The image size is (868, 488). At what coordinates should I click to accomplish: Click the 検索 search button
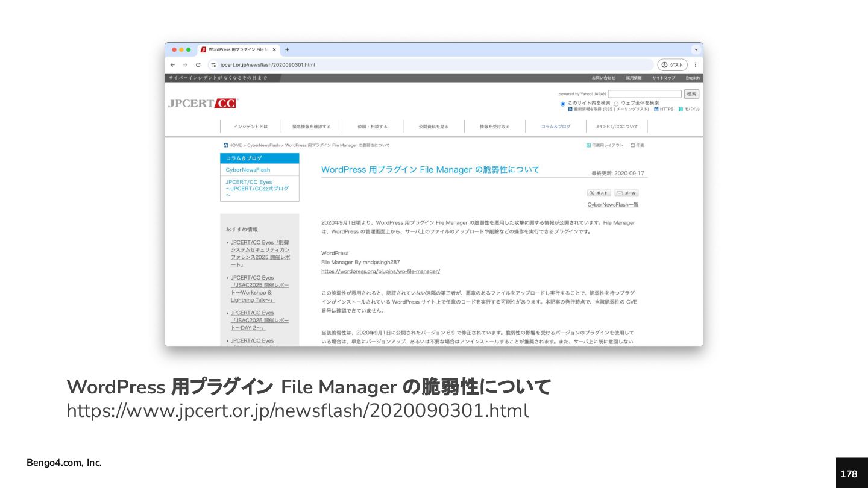(x=691, y=94)
